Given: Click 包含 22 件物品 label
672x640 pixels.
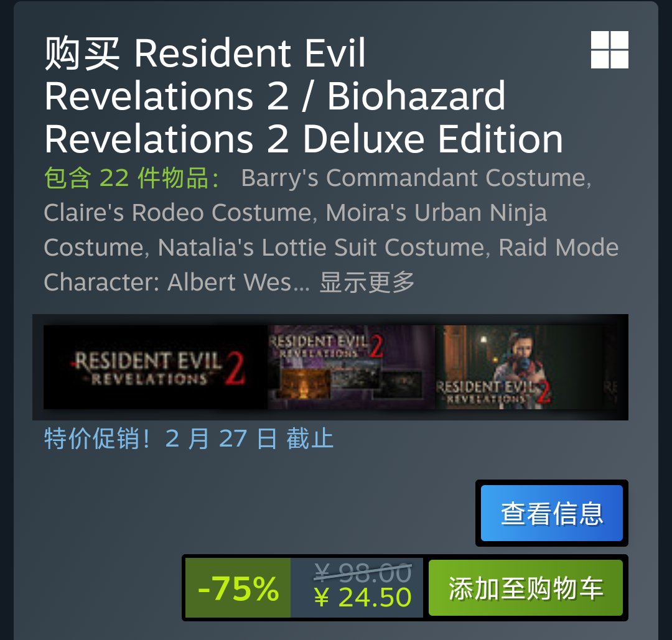Looking at the screenshot, I should (132, 178).
